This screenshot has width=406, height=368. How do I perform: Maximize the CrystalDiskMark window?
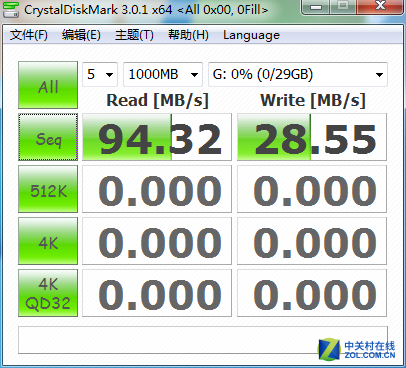point(343,6)
